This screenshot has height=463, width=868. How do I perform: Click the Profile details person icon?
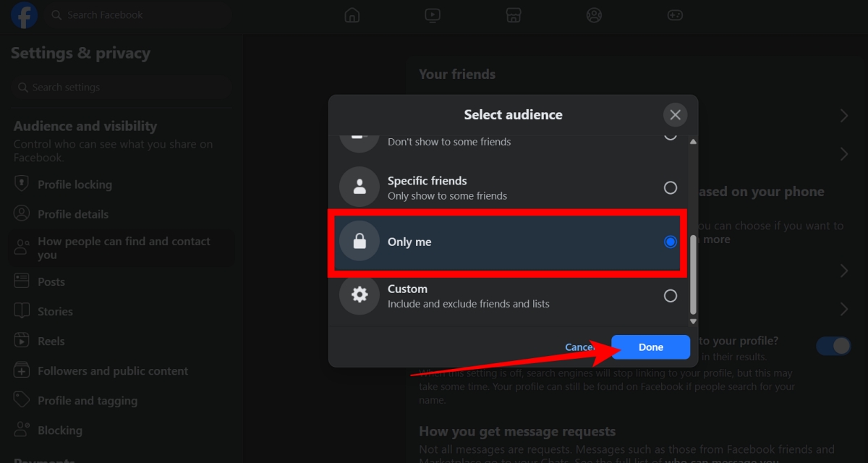tap(22, 213)
